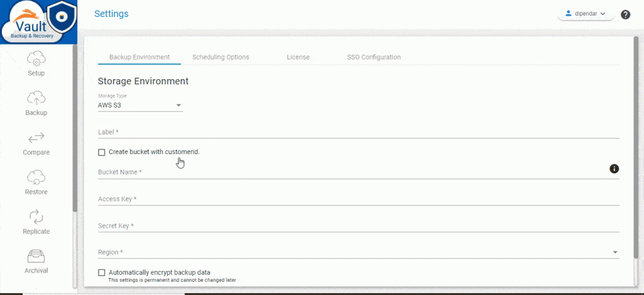Click the Label input field
This screenshot has height=295, width=644.
pyautogui.click(x=358, y=132)
